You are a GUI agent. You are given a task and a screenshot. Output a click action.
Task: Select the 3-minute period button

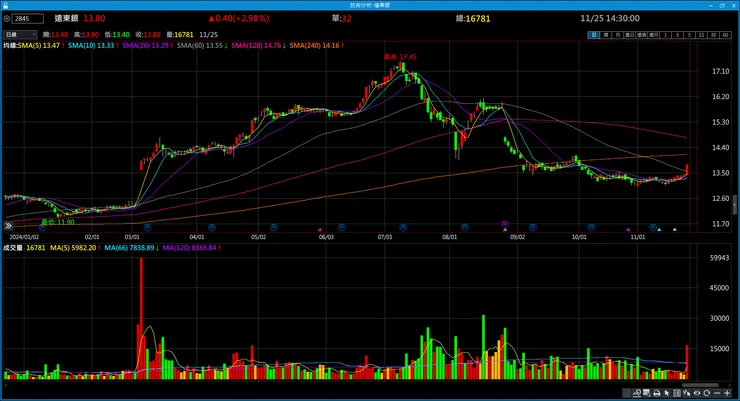(677, 35)
